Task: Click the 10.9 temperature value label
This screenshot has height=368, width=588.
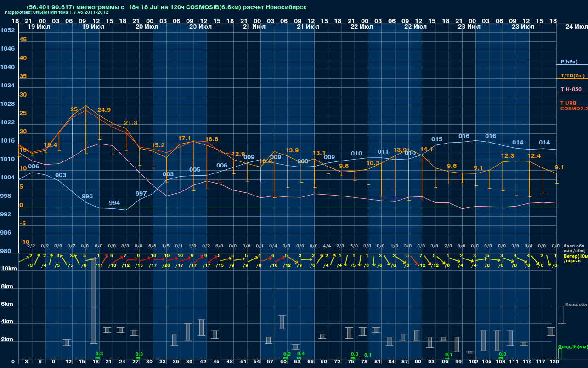Action: tap(265, 161)
